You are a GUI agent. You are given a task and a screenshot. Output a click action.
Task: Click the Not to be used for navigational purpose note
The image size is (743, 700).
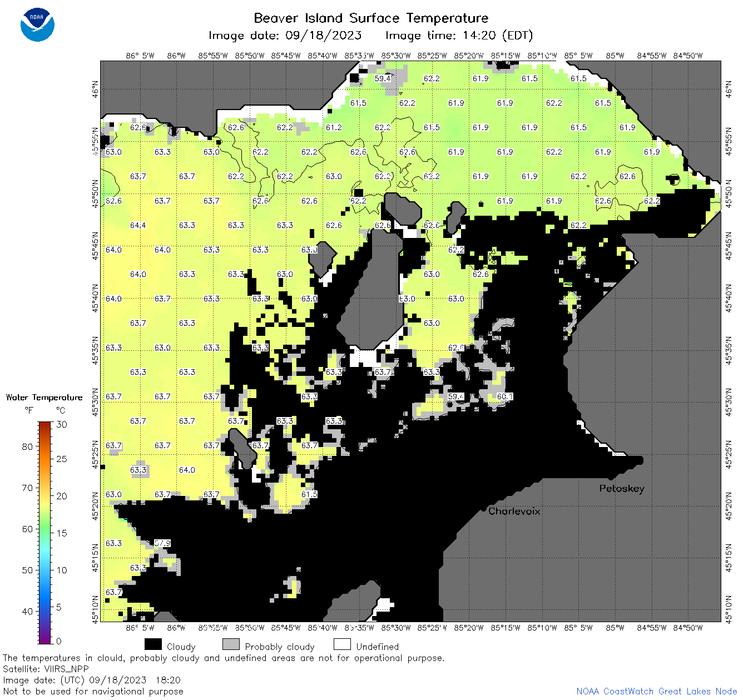(93, 691)
